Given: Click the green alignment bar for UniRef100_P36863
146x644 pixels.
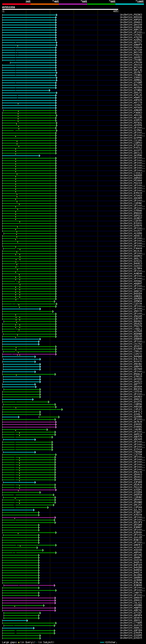Looking at the screenshot, I should [29, 113].
